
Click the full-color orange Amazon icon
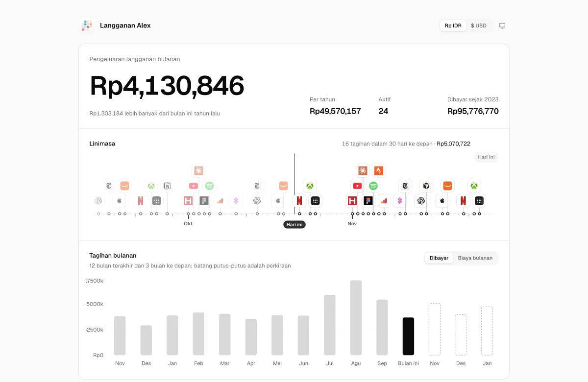pyautogui.click(x=447, y=186)
